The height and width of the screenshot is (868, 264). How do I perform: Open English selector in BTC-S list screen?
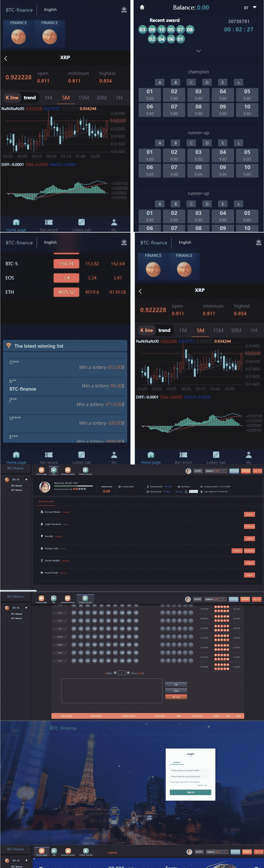pos(50,242)
